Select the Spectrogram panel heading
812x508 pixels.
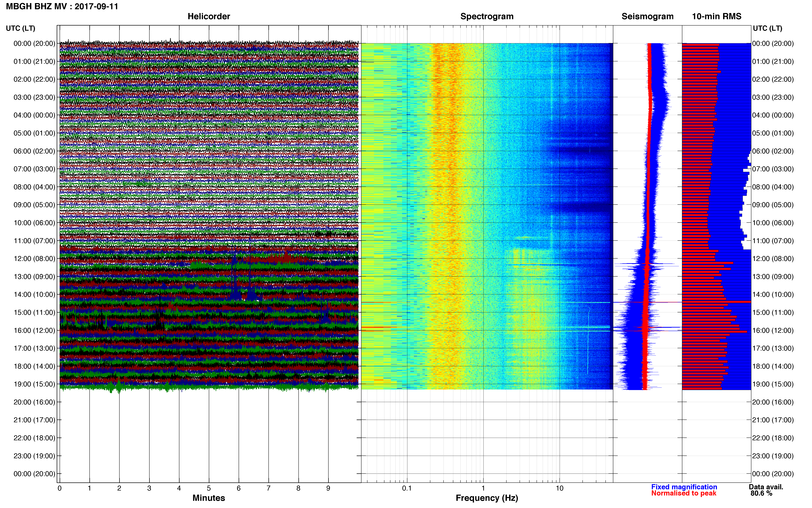487,16
